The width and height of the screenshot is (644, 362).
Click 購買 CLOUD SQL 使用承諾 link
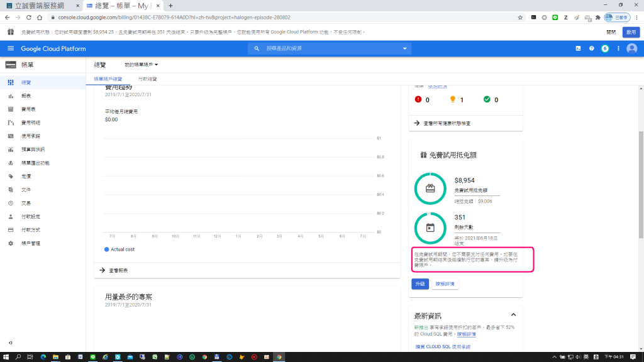pos(443,346)
